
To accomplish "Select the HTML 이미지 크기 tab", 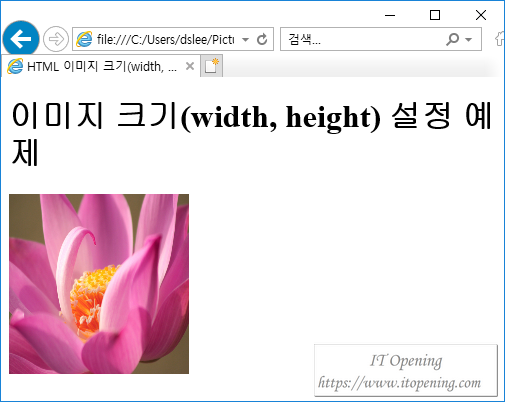I will 101,66.
